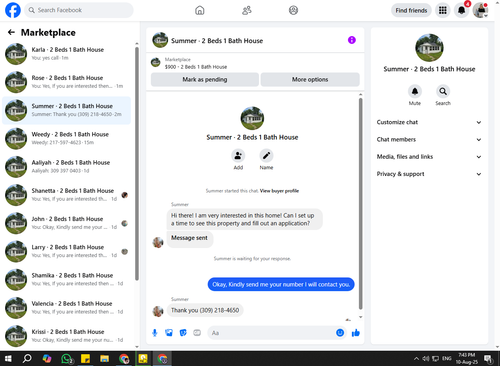
Task: Open Valencia's 2 Beds conversation
Action: 67,308
